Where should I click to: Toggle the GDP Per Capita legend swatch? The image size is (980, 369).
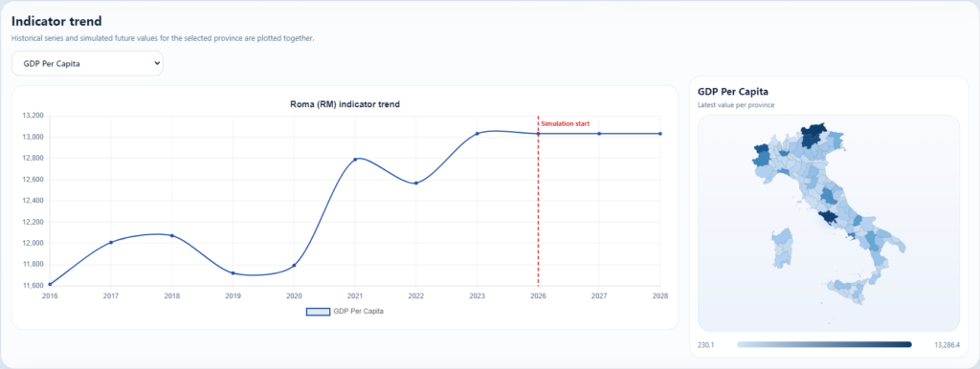(x=318, y=312)
